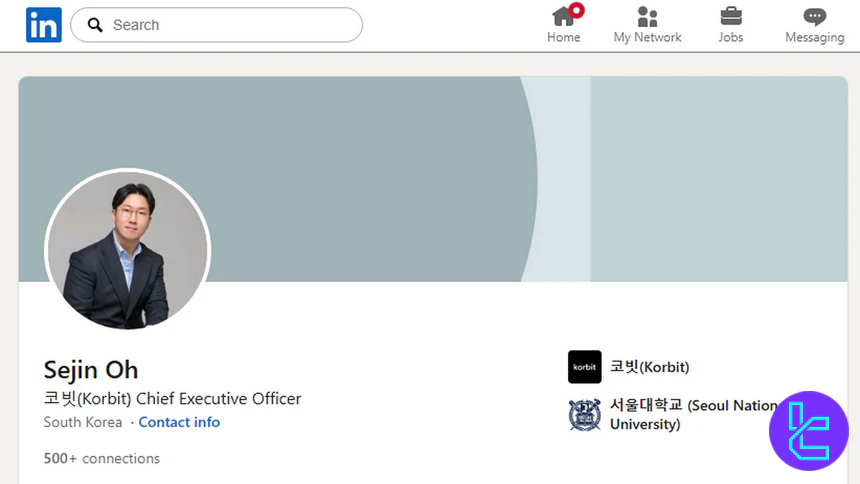Click the purple logo badge in corner
The height and width of the screenshot is (484, 860).
pos(808,430)
